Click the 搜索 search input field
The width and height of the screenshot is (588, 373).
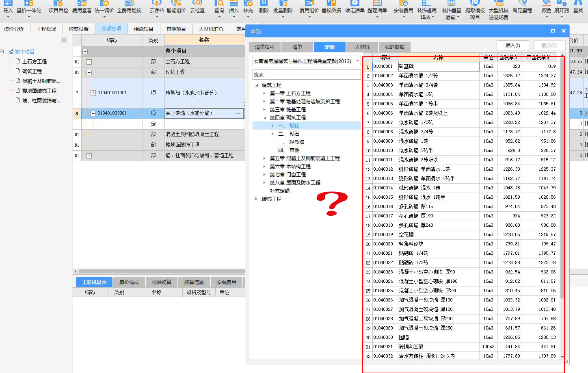307,74
